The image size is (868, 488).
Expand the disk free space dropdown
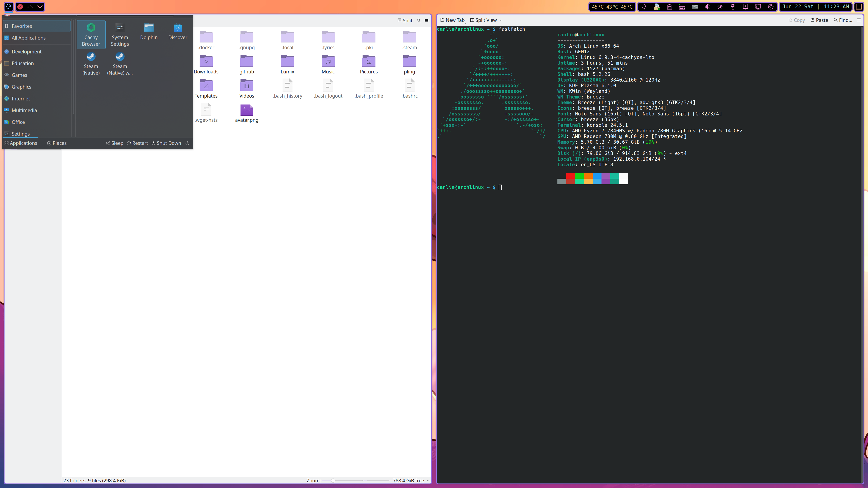pyautogui.click(x=428, y=481)
